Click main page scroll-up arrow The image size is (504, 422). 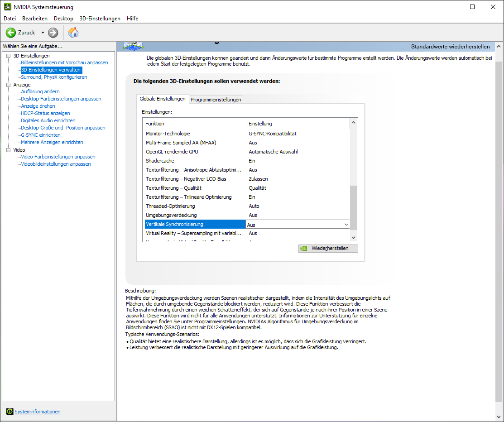(x=499, y=46)
